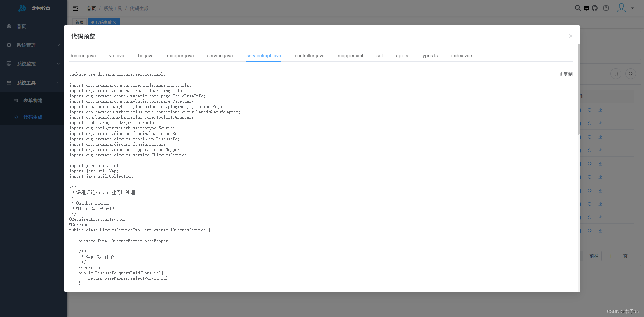Select the 代码生成 page tag
Screen dimensions: 644x317
tap(103, 22)
